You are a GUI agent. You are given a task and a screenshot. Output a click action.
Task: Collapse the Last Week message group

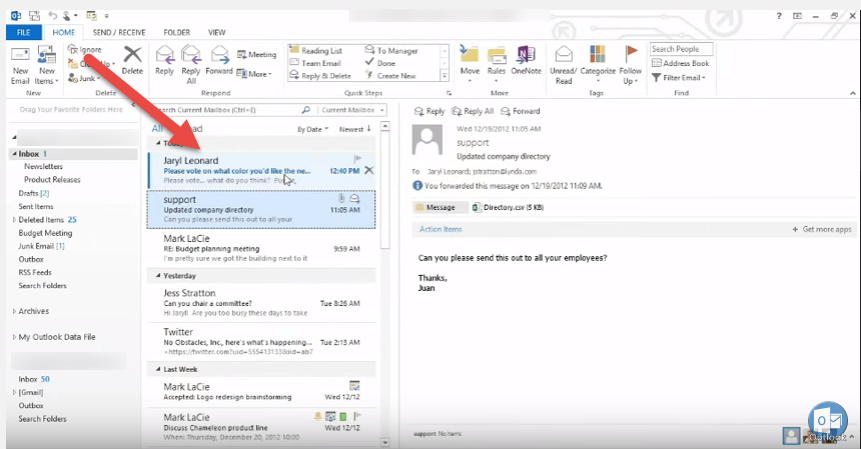[x=158, y=369]
